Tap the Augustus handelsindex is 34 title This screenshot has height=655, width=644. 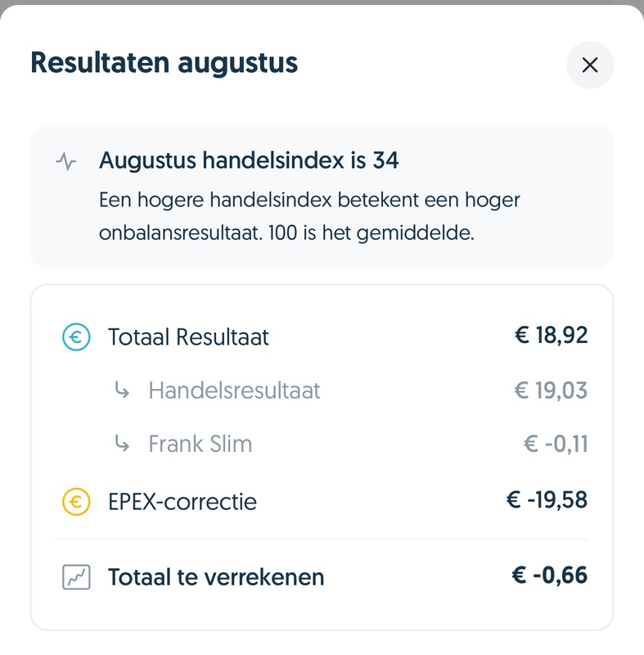point(249,160)
